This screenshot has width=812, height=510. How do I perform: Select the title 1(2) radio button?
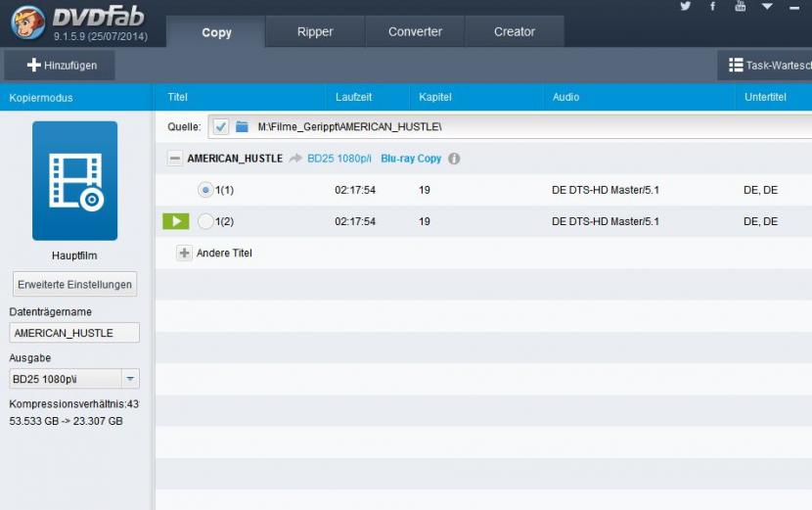tap(204, 222)
